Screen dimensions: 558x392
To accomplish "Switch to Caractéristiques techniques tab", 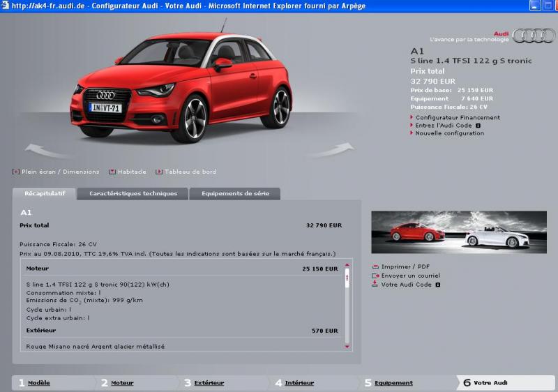I will click(133, 193).
